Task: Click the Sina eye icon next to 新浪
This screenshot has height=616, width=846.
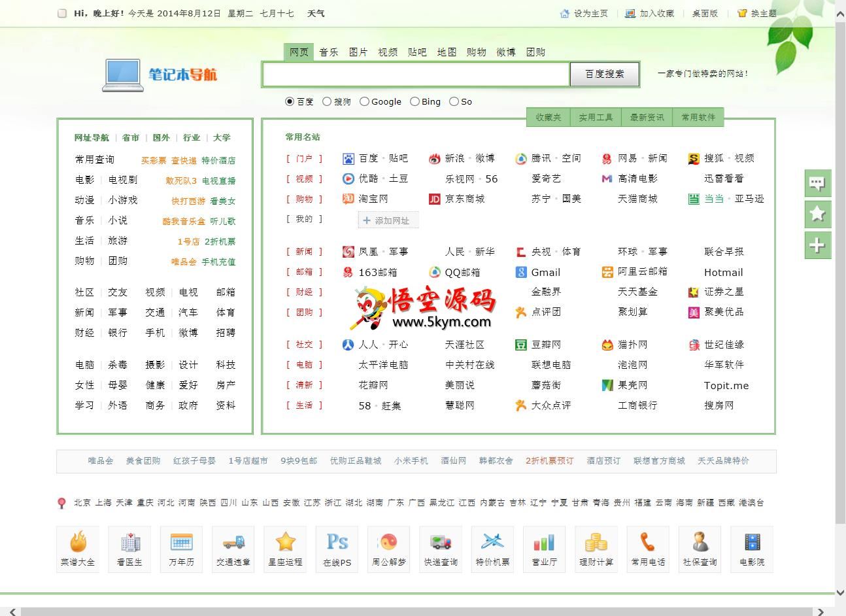Action: pyautogui.click(x=435, y=158)
